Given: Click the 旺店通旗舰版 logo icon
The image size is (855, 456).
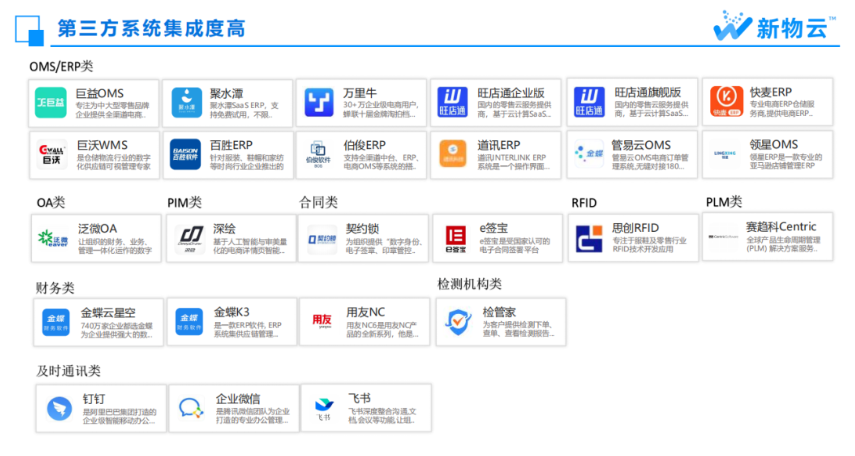Looking at the screenshot, I should (x=589, y=102).
